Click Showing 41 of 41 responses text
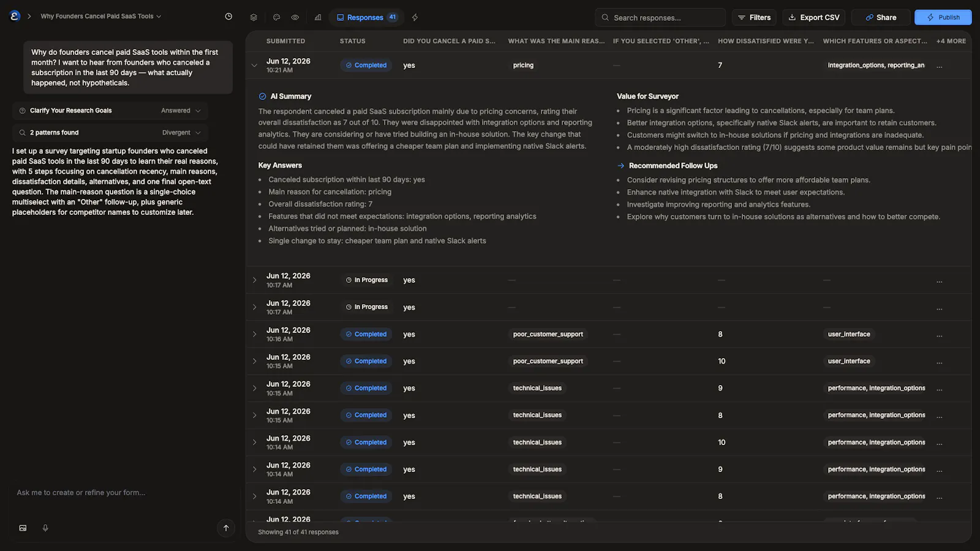The height and width of the screenshot is (551, 980). [x=298, y=532]
